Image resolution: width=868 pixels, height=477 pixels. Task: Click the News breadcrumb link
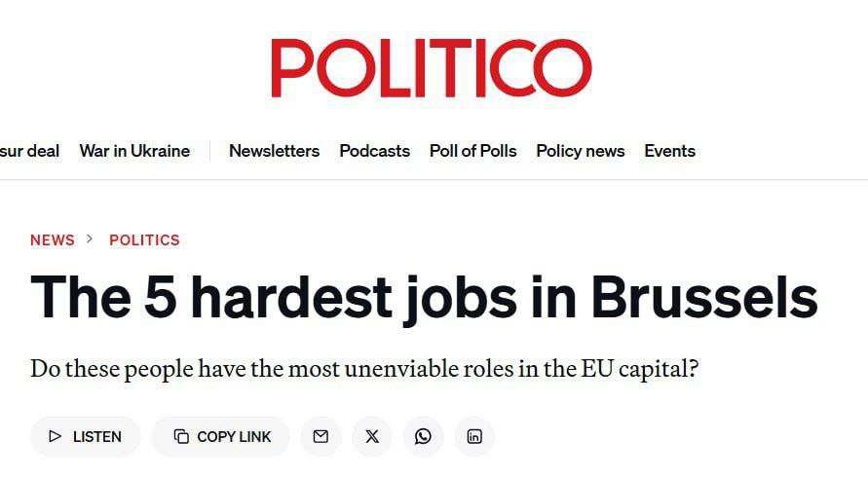click(x=53, y=239)
